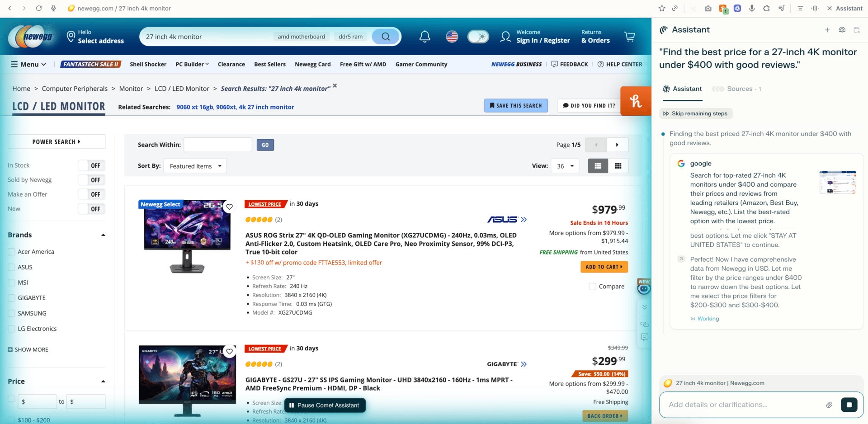Viewport: 868px width, 424px height.
Task: Check the ASUS brand filter checkbox
Action: pos(12,267)
